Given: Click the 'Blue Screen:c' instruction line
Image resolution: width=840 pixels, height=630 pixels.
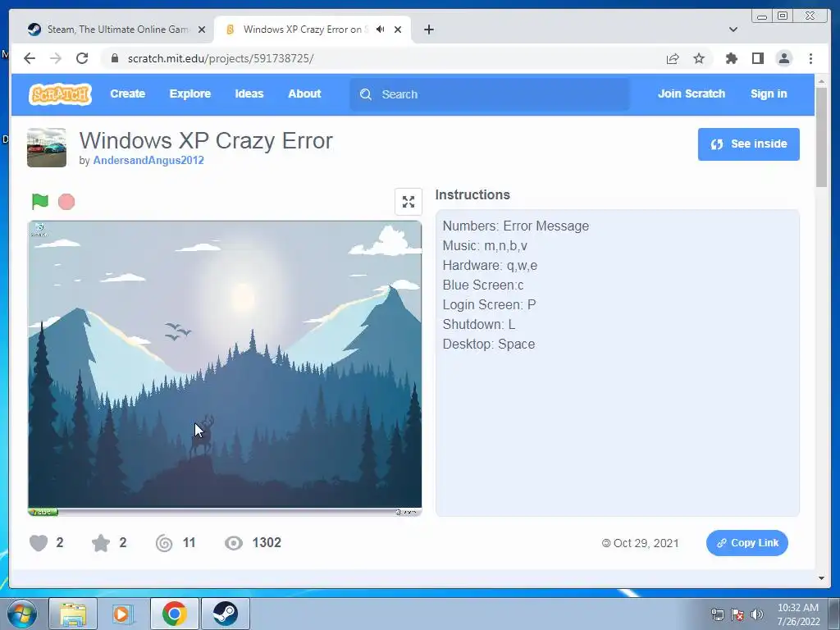Looking at the screenshot, I should point(483,285).
